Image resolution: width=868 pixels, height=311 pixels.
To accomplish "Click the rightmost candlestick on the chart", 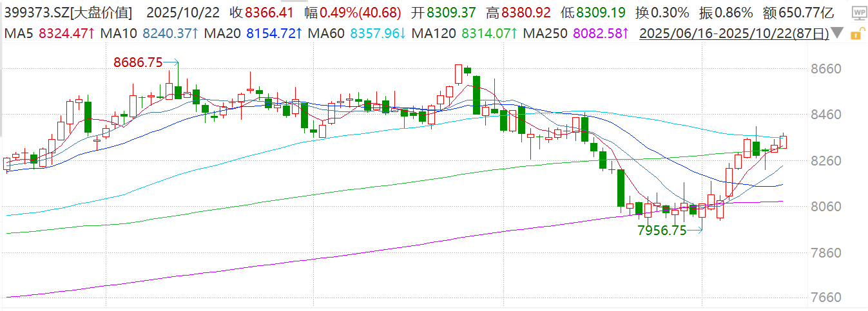I will (x=783, y=142).
